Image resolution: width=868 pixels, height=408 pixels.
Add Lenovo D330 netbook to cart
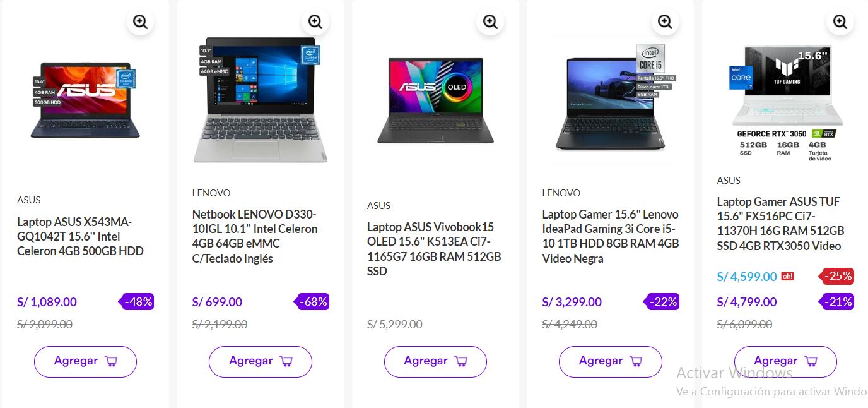261,361
